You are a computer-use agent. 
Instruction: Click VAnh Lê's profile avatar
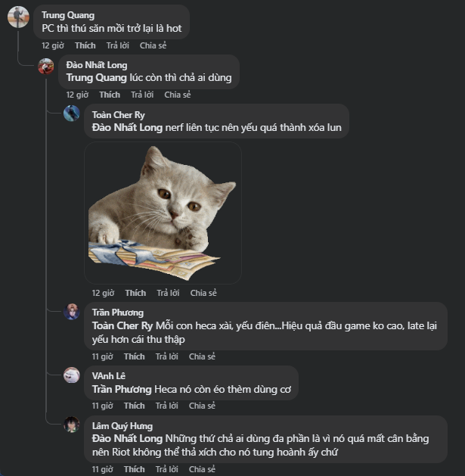click(x=72, y=375)
